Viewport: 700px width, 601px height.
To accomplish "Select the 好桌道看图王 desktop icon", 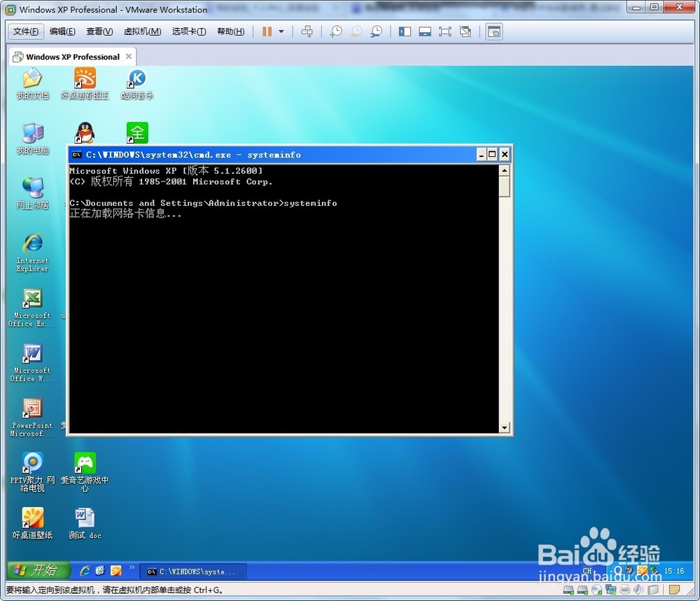I will (85, 83).
